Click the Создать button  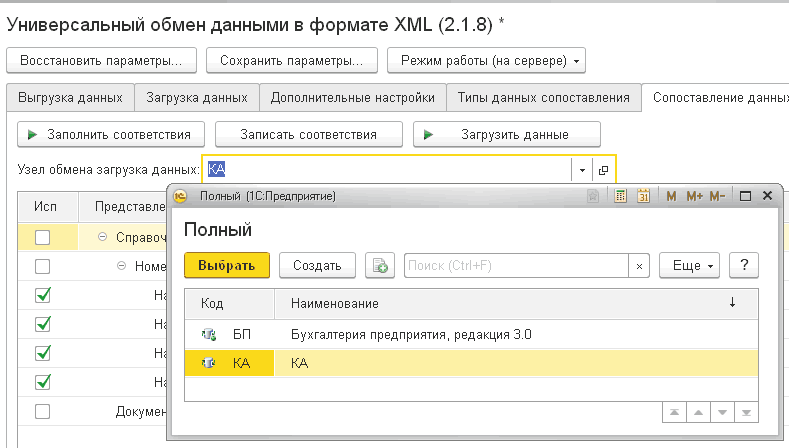point(318,265)
